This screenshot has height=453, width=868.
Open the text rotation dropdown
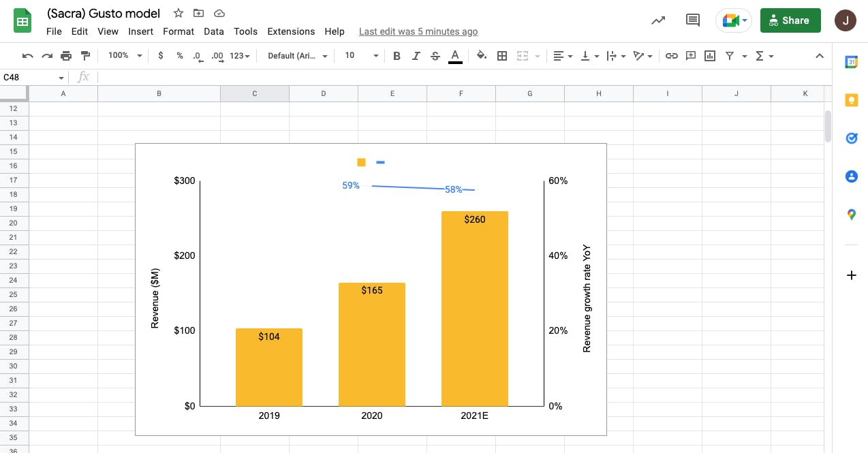(642, 56)
